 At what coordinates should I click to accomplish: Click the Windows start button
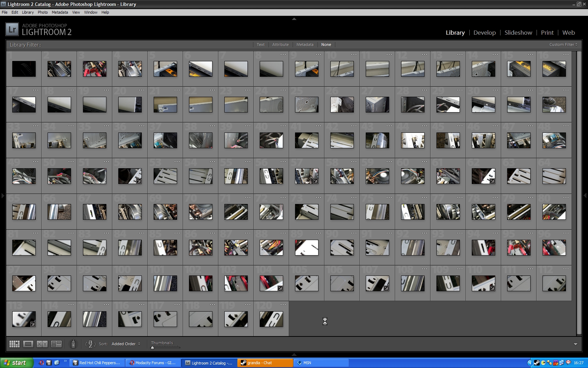click(16, 363)
